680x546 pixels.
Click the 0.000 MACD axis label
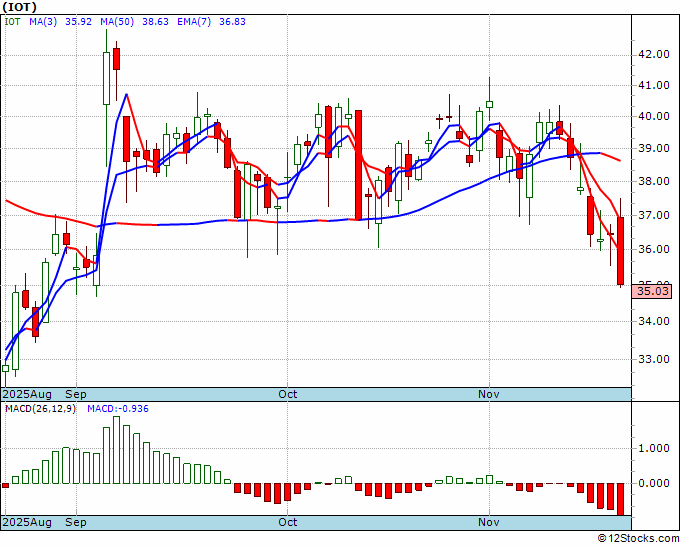654,483
